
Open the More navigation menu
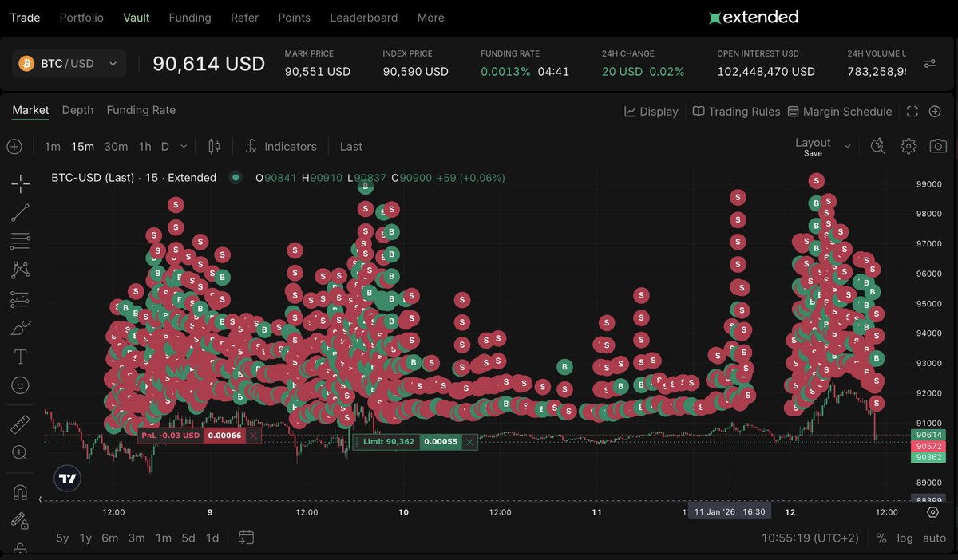[430, 17]
